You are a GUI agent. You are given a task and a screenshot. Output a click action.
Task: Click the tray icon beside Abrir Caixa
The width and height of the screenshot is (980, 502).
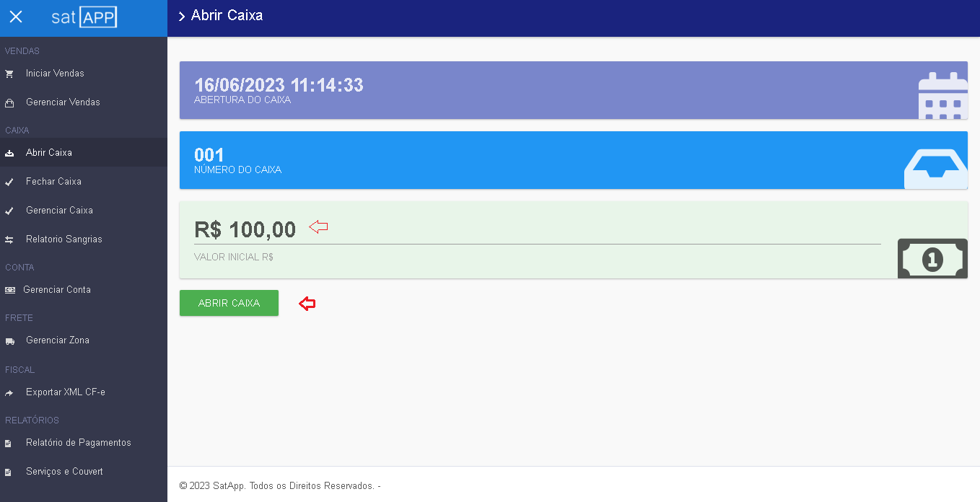(9, 153)
